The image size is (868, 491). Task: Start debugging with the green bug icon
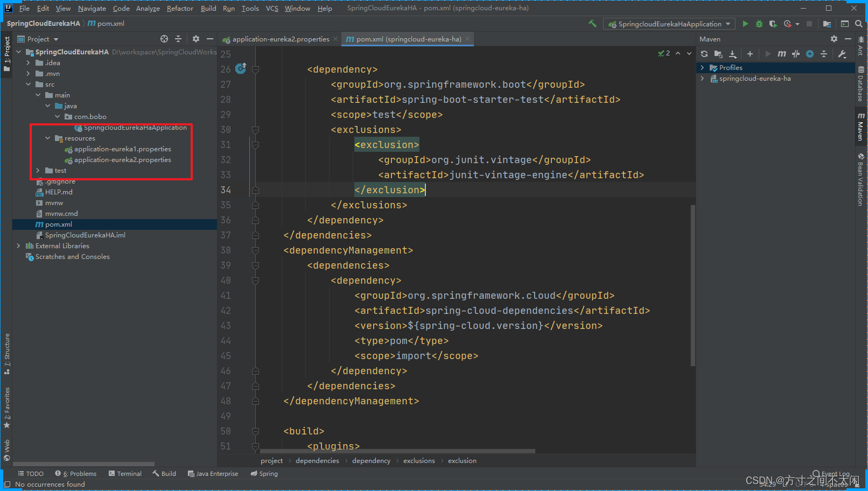(x=759, y=24)
